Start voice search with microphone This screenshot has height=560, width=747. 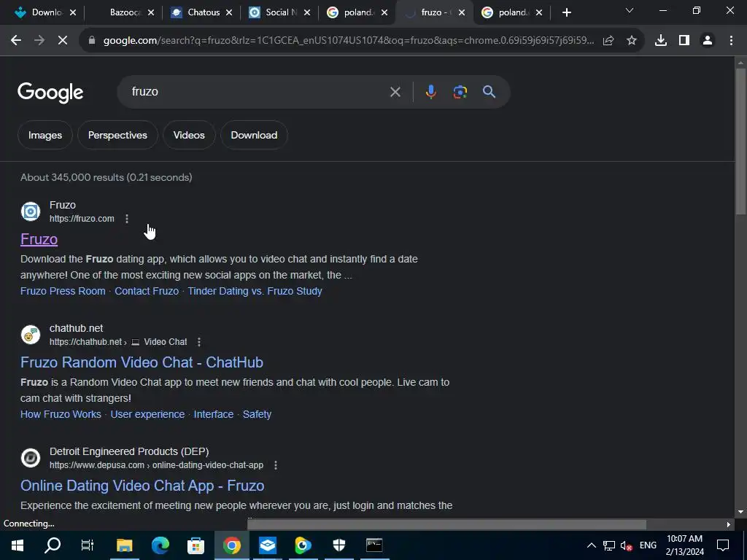[430, 91]
